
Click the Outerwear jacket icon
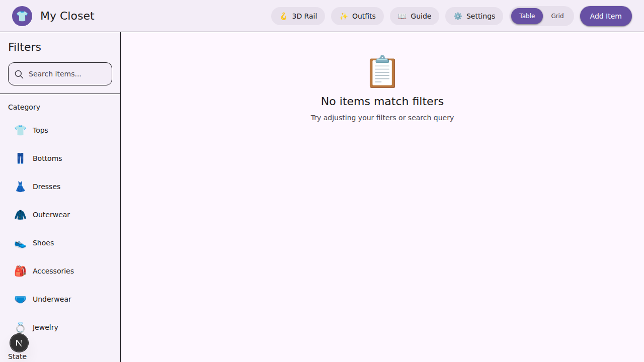pyautogui.click(x=20, y=214)
